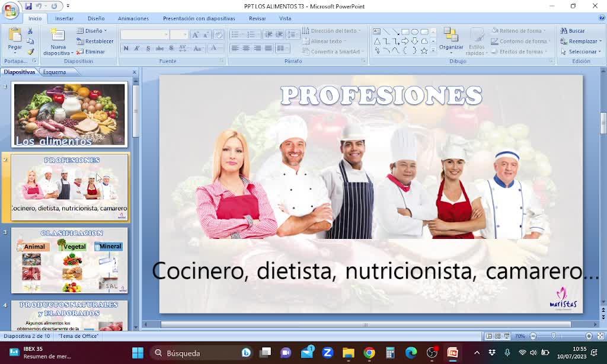Screen dimensions: 607x364
Task: Click the slide panel vertical scrollbar
Action: (x=136, y=111)
